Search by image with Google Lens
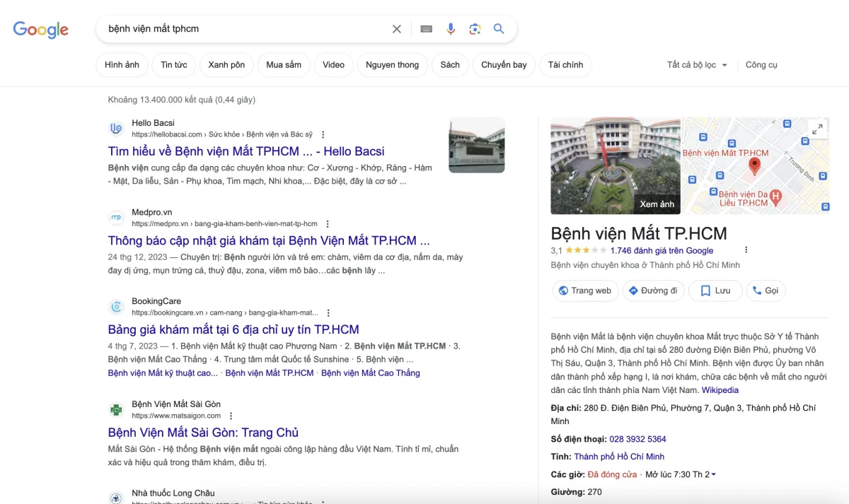 pyautogui.click(x=475, y=29)
